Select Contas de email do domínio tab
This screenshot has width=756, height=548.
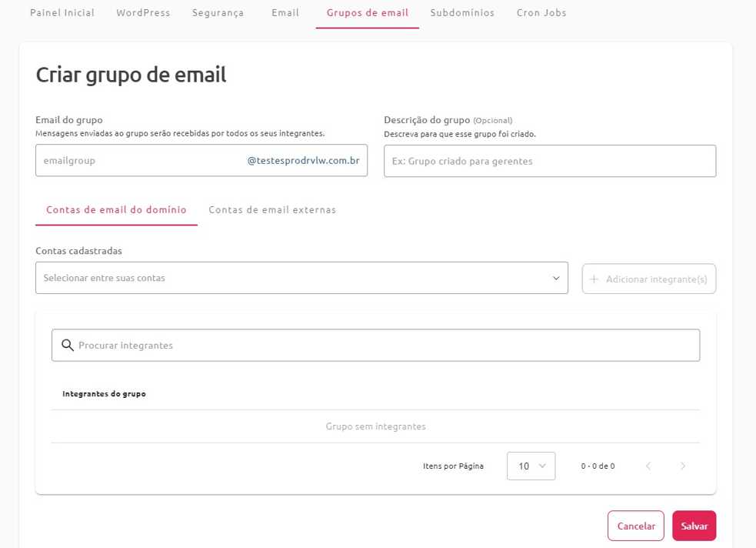tap(116, 210)
